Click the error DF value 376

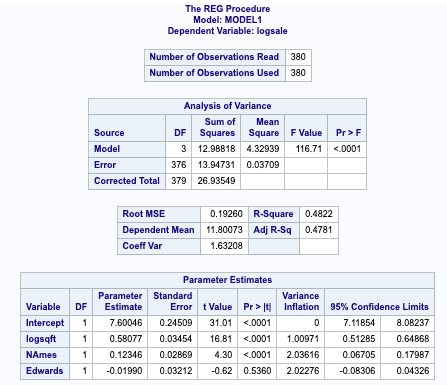click(x=179, y=165)
